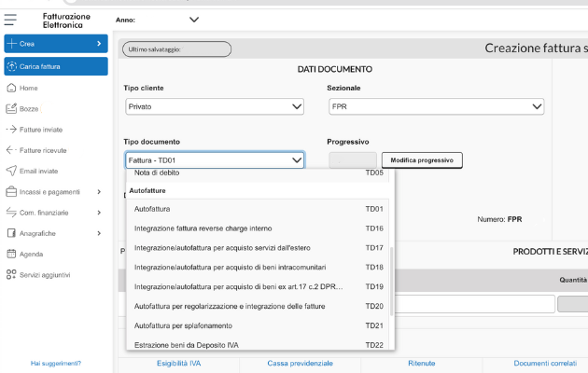588x373 pixels.
Task: Select Autofattura per splafonamento TD21
Action: click(259, 325)
